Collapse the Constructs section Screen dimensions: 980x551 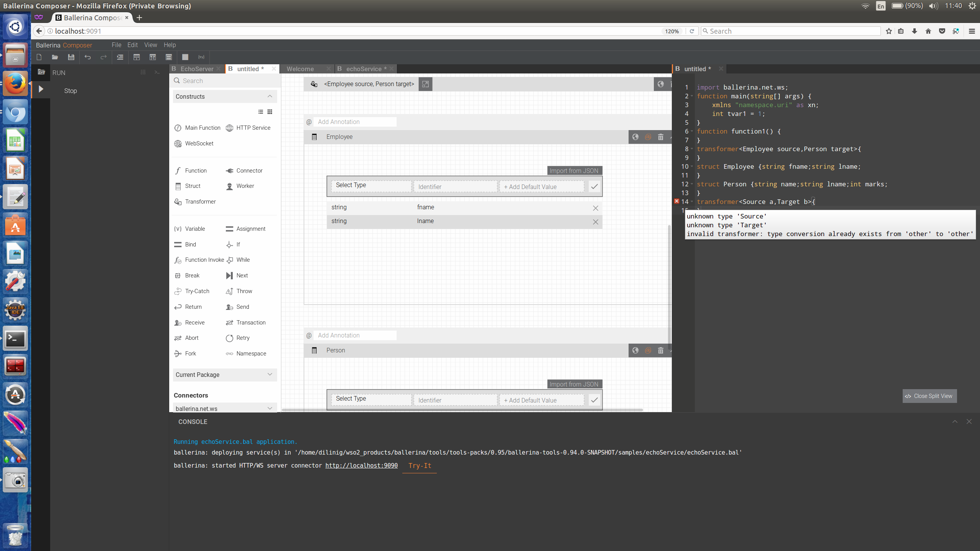tap(269, 96)
